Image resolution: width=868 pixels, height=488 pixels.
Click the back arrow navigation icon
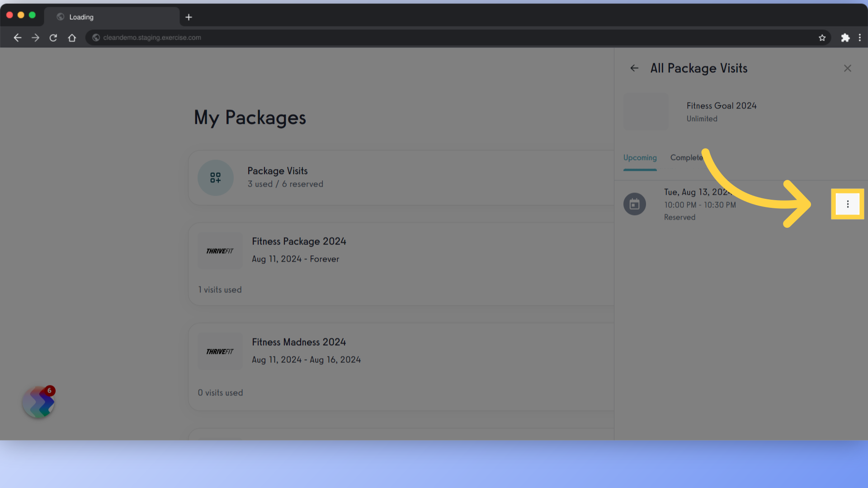pos(634,67)
